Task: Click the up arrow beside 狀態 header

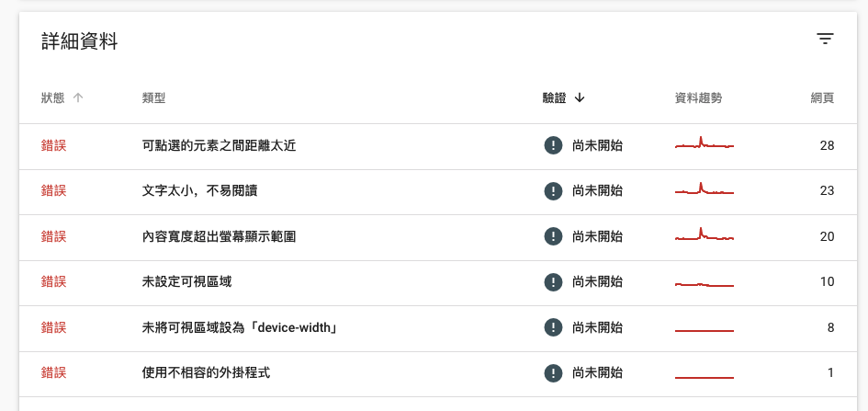Action: pyautogui.click(x=78, y=98)
